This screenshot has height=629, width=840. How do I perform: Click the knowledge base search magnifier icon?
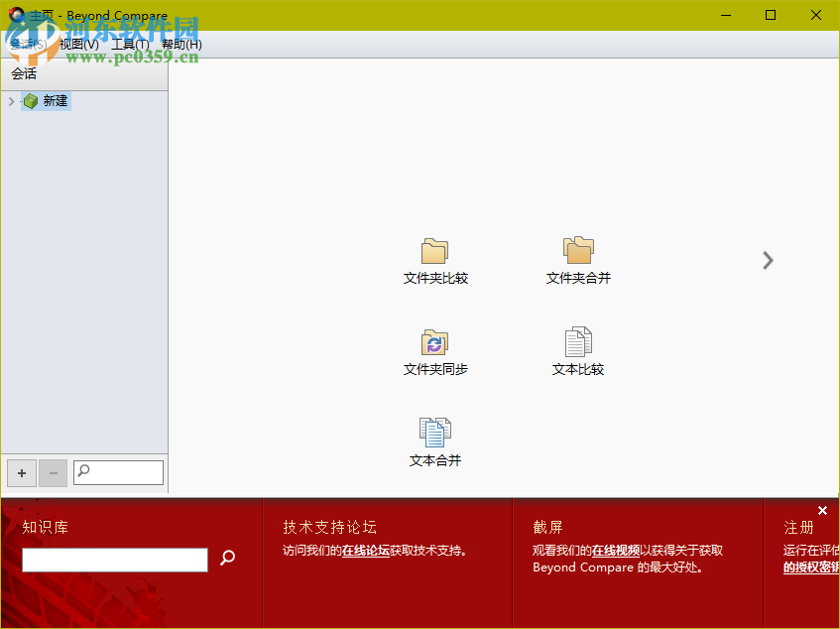228,559
